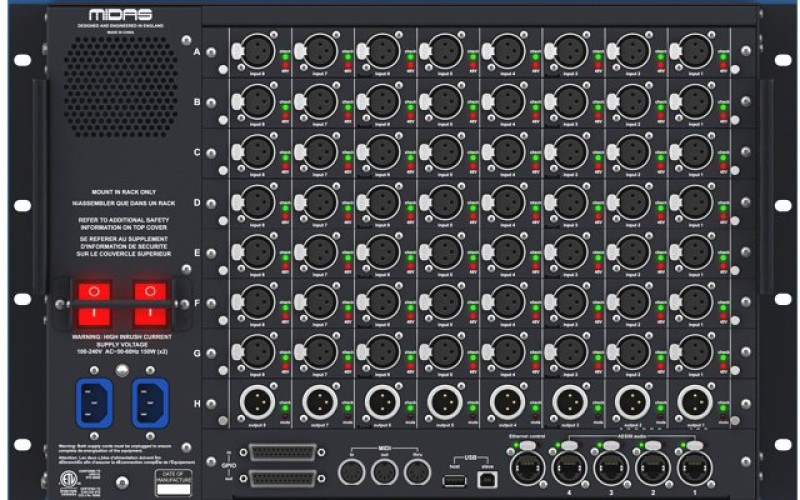Click row G input 8 green check LED
The width and height of the screenshot is (800, 500).
coord(285,358)
